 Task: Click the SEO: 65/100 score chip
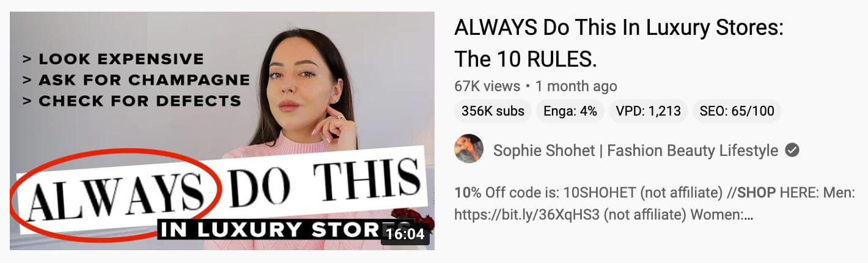coord(737,111)
